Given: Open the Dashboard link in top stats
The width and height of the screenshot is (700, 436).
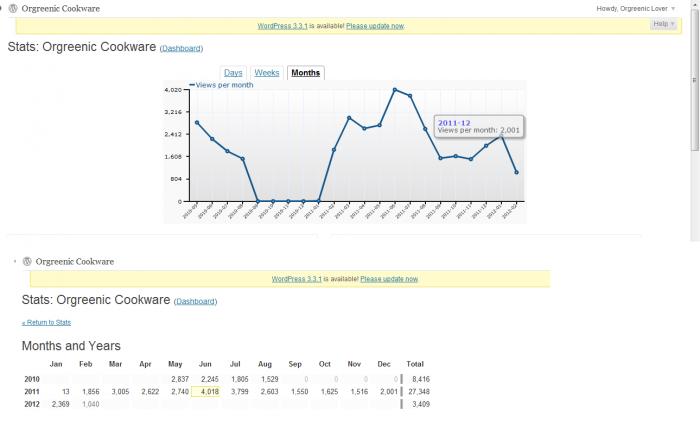Looking at the screenshot, I should point(181,48).
